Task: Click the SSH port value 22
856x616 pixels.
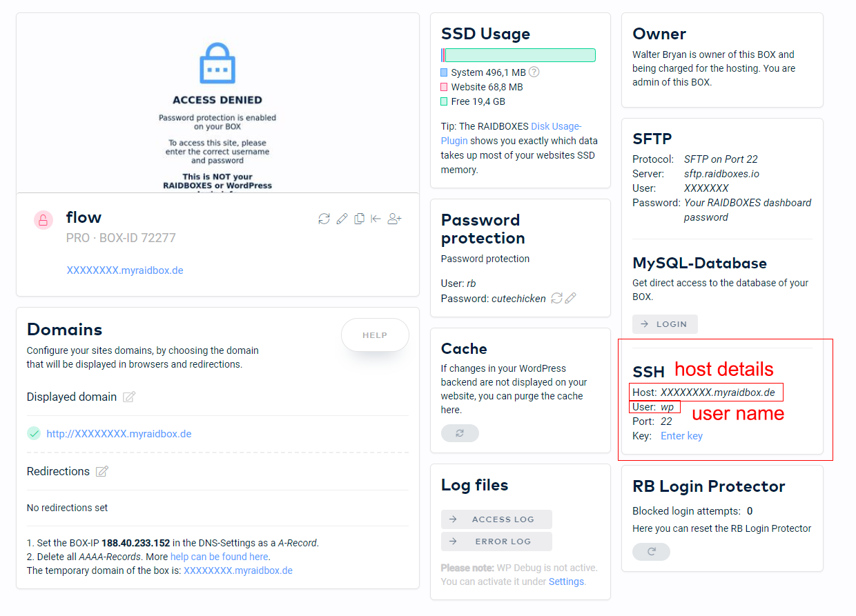Action: (x=666, y=421)
